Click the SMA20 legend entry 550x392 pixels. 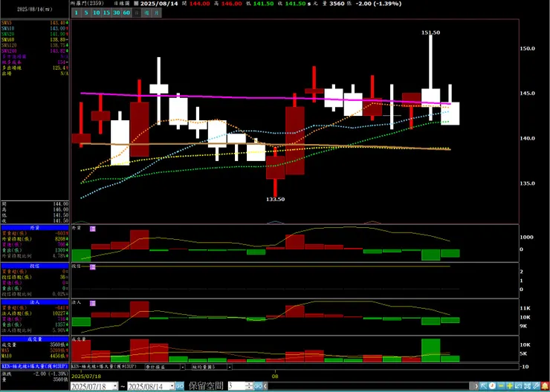coord(35,34)
